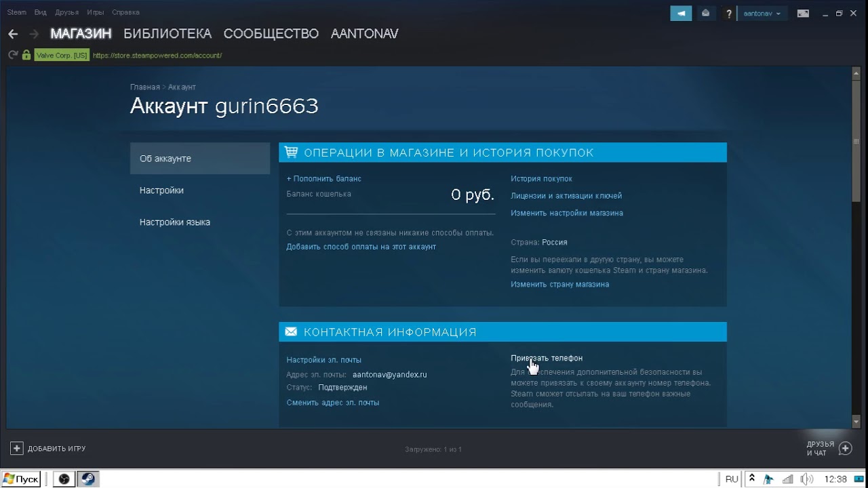Open the inbox envelope icon
Screen dimensions: 868x488
pos(706,13)
